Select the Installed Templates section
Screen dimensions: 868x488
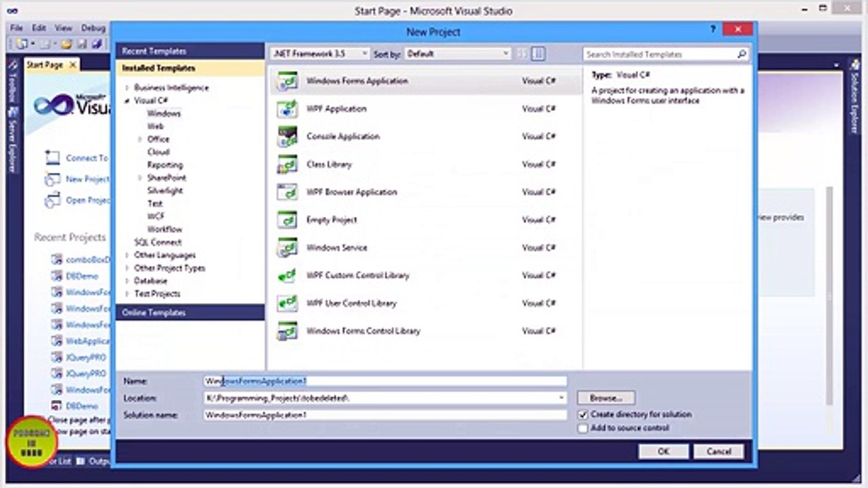coord(190,68)
